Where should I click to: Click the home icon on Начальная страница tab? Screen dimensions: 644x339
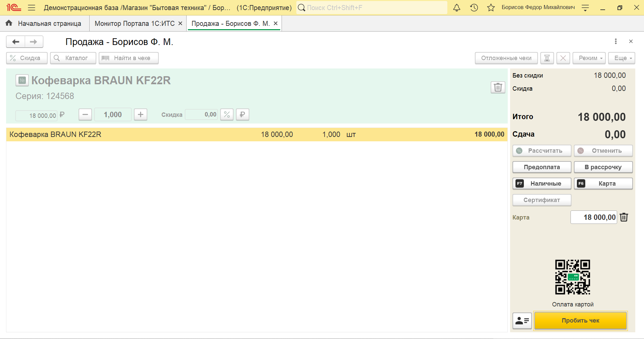9,23
